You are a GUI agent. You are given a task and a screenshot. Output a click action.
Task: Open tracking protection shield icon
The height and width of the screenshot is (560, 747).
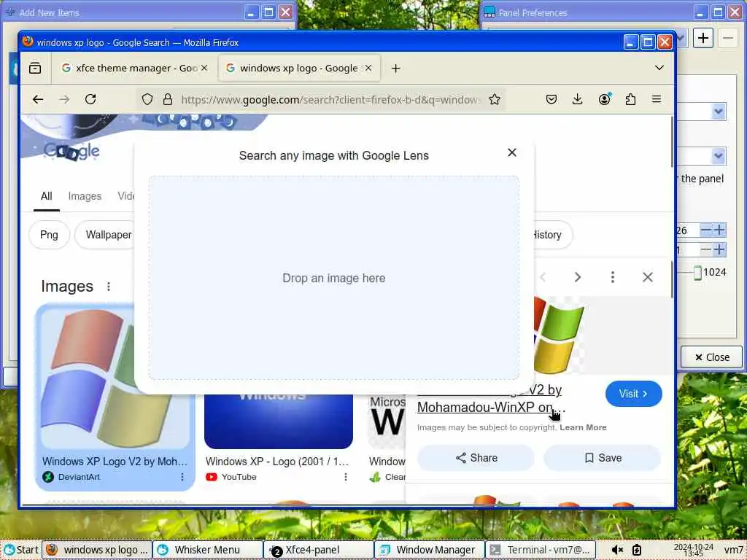(x=147, y=99)
